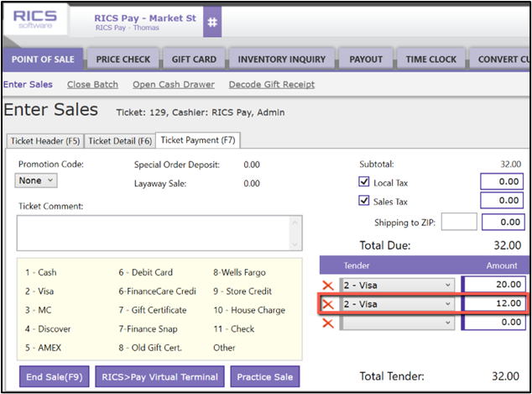Click the Subtotal 32.00 value
The height and width of the screenshot is (394, 532).
pyautogui.click(x=511, y=165)
